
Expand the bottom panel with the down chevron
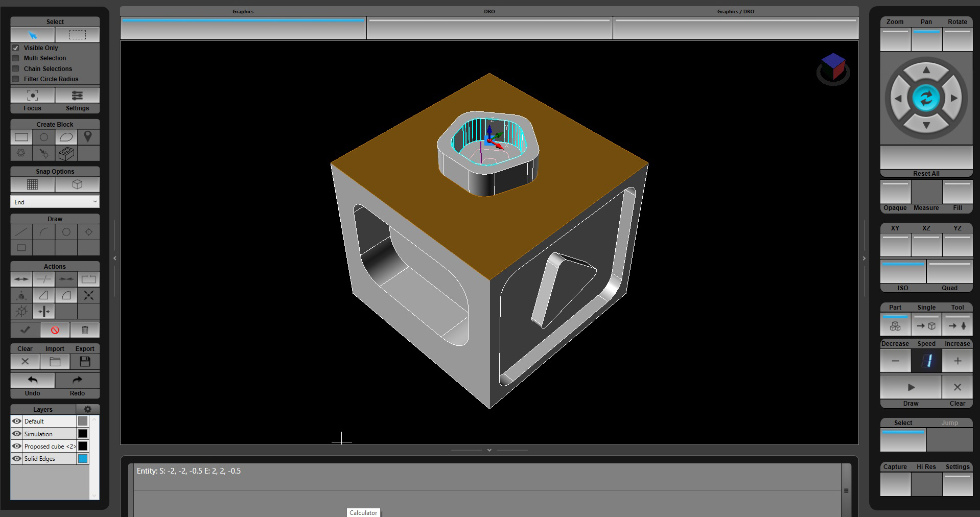point(489,450)
